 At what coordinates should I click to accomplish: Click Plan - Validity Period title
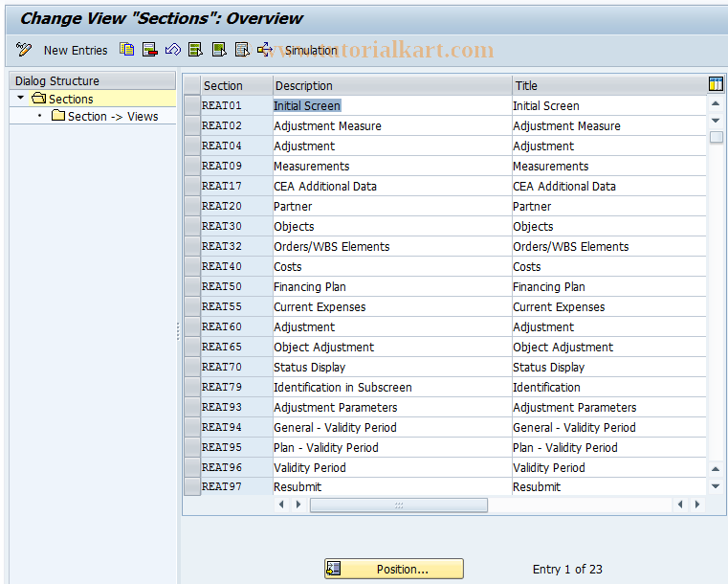click(609, 447)
